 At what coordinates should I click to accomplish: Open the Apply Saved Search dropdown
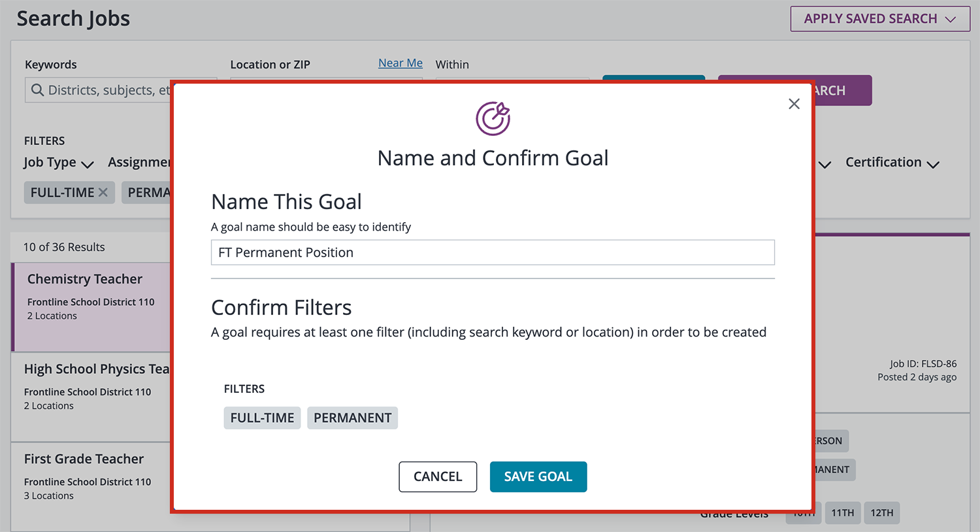click(x=879, y=19)
